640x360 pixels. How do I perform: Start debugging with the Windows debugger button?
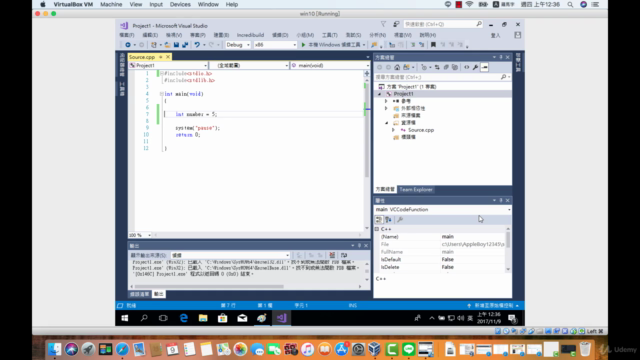pyautogui.click(x=332, y=45)
